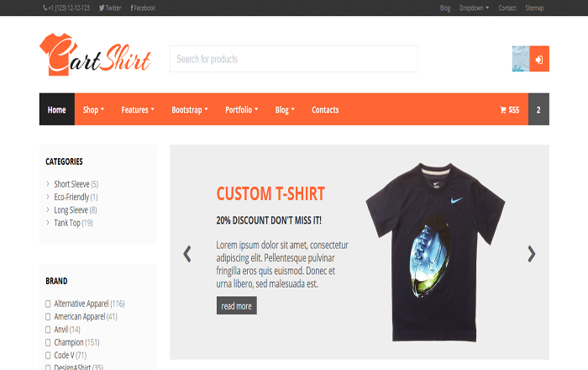Screen dimensions: 588x370
Task: Click the CartShirt logo
Action: pyautogui.click(x=95, y=55)
